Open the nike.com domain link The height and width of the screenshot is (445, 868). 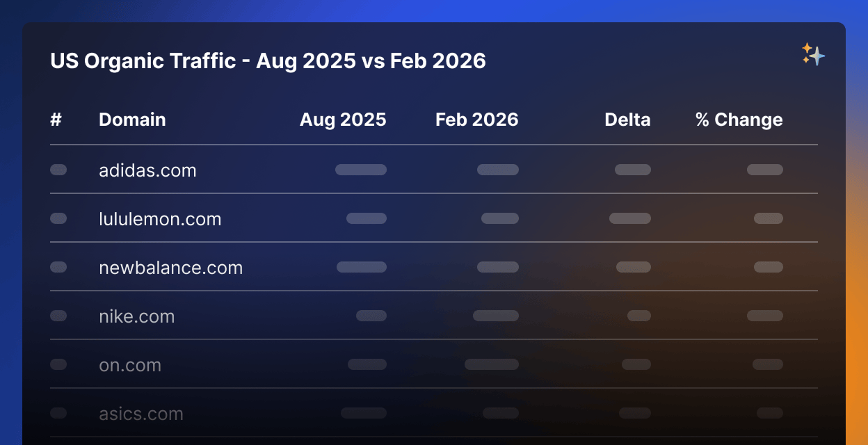click(136, 316)
